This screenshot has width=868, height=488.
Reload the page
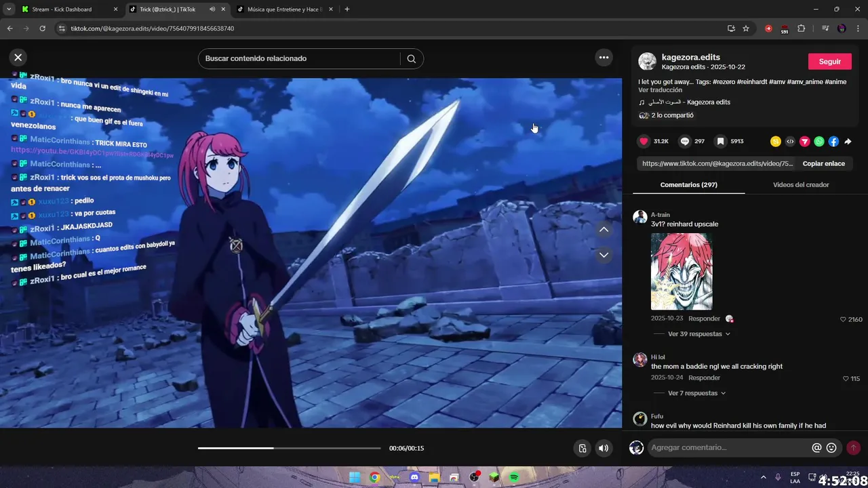pyautogui.click(x=42, y=28)
